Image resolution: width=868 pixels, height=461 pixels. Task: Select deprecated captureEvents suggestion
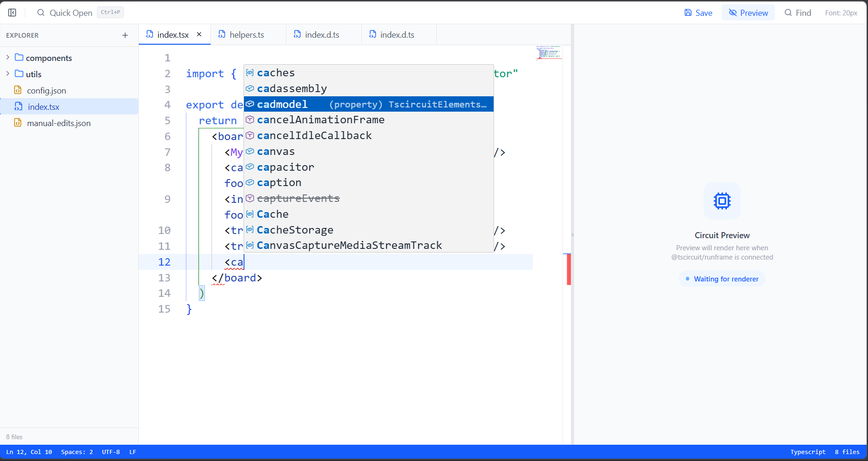(x=369, y=198)
